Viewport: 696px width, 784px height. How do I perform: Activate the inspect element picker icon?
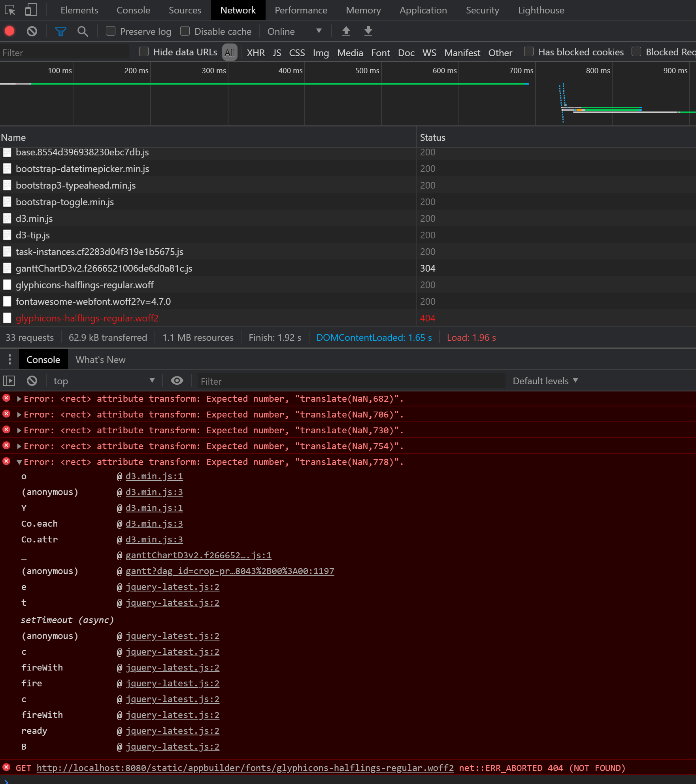pyautogui.click(x=10, y=10)
